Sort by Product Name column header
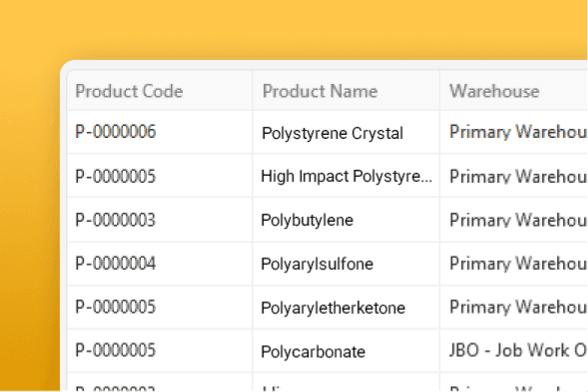The image size is (588, 392). click(x=320, y=91)
